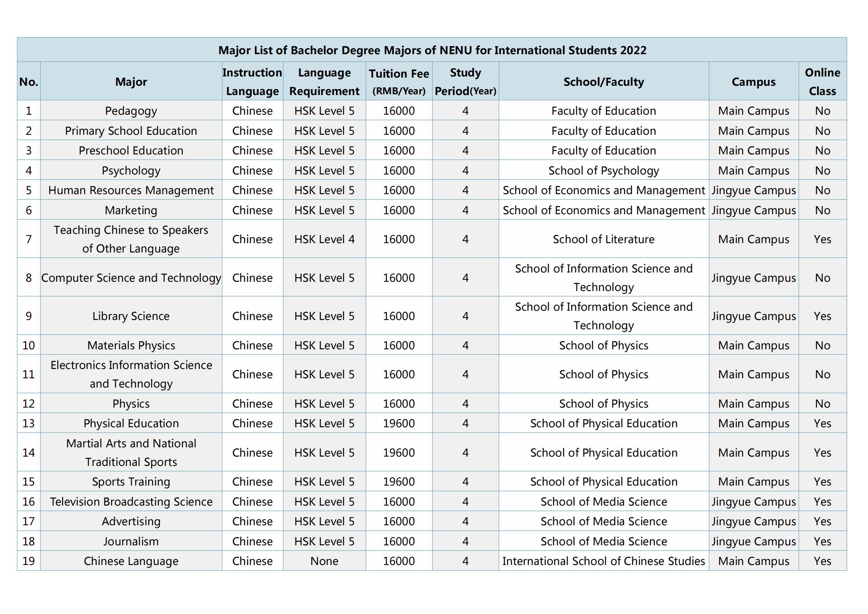
Task: Click 'Yes' online class for Advertising
Action: [x=822, y=521]
